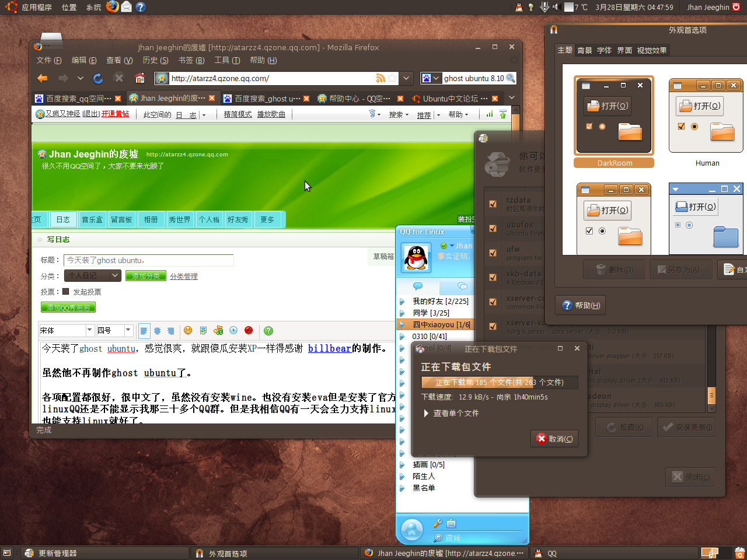747x560 pixels.
Task: Expand the 同学 QQ group
Action: (x=402, y=313)
